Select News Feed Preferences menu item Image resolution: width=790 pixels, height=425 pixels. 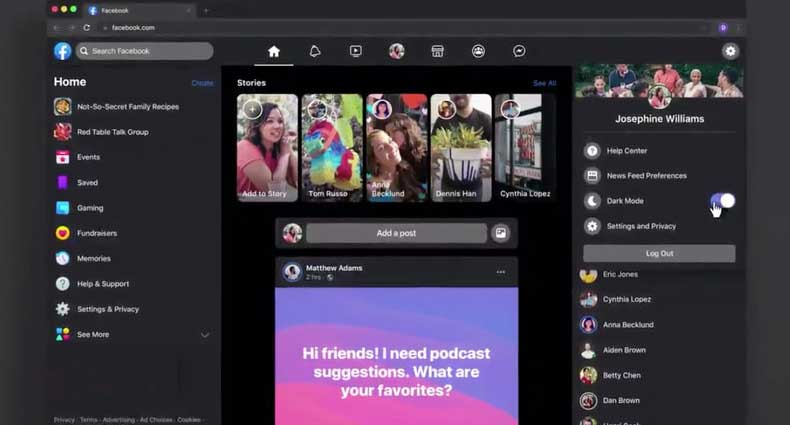point(646,176)
